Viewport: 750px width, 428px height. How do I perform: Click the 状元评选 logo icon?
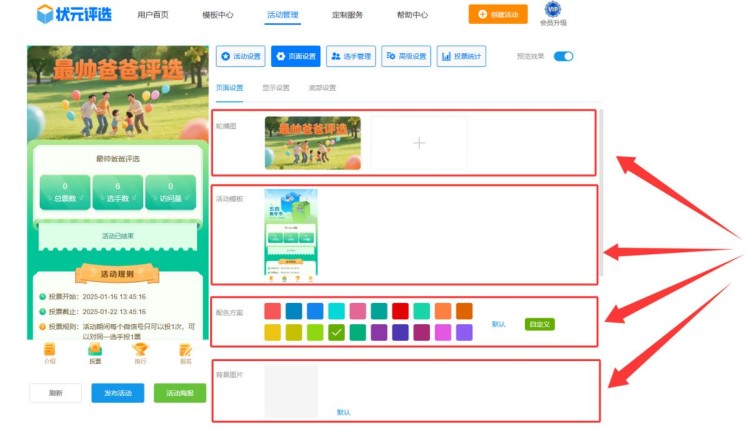(x=46, y=14)
